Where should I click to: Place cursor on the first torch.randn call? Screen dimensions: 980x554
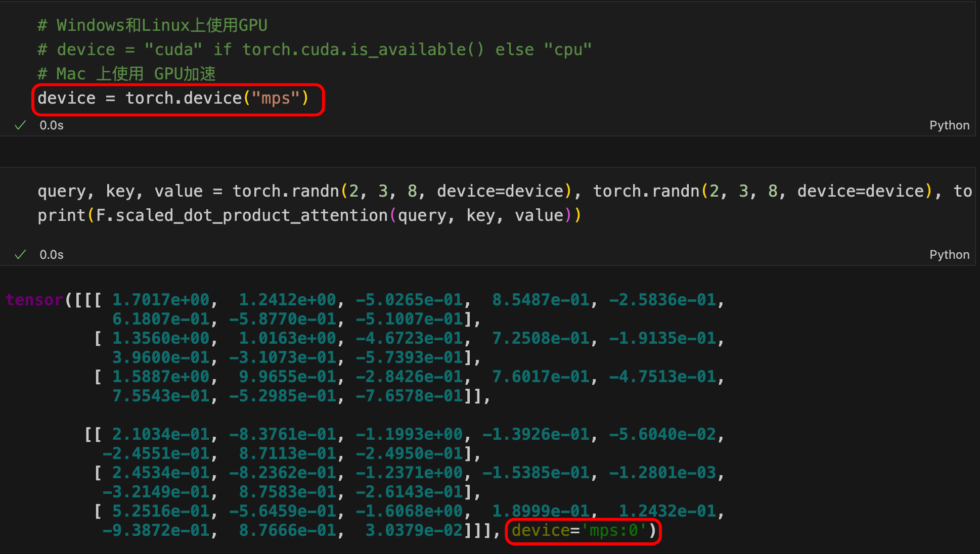pyautogui.click(x=285, y=191)
